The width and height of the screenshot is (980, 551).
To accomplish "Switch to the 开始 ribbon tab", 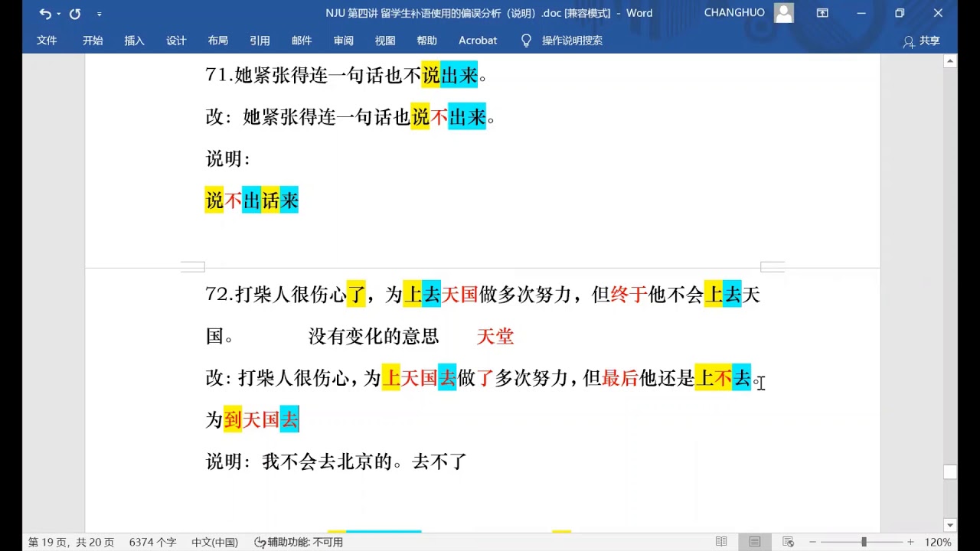I will [x=93, y=41].
